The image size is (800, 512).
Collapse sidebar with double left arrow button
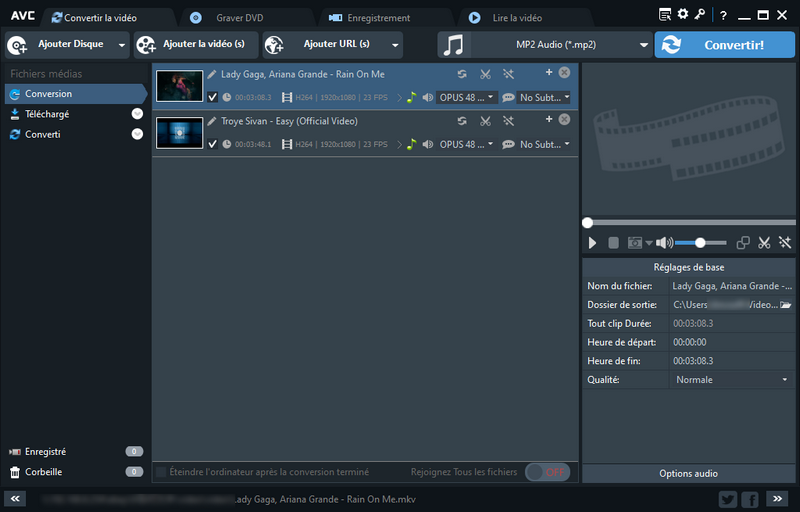coord(15,499)
